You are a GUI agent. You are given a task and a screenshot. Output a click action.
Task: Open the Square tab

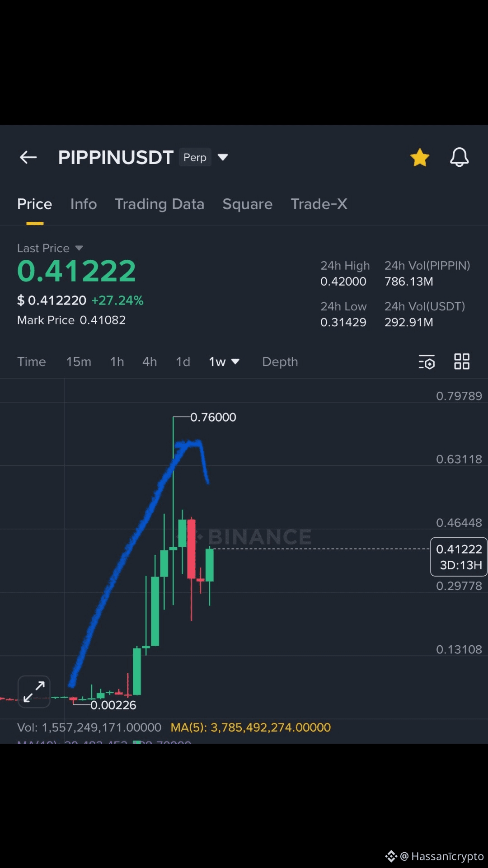(x=248, y=204)
